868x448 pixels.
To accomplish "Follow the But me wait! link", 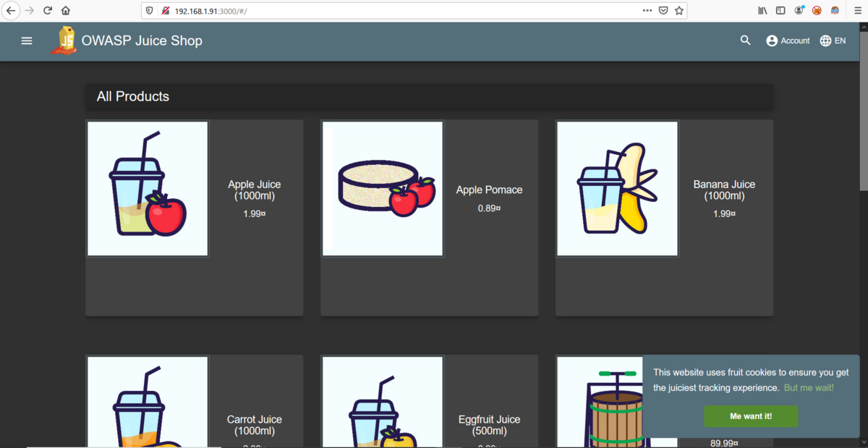I will point(809,388).
